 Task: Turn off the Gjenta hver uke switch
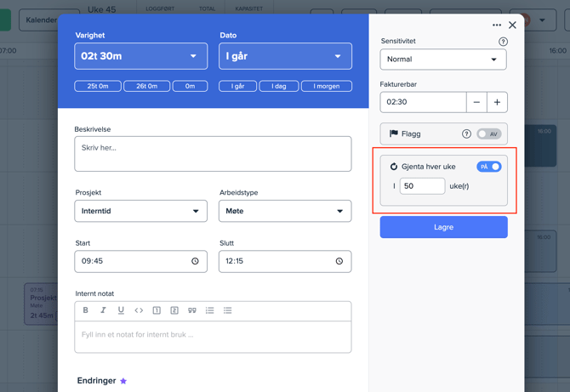click(488, 167)
